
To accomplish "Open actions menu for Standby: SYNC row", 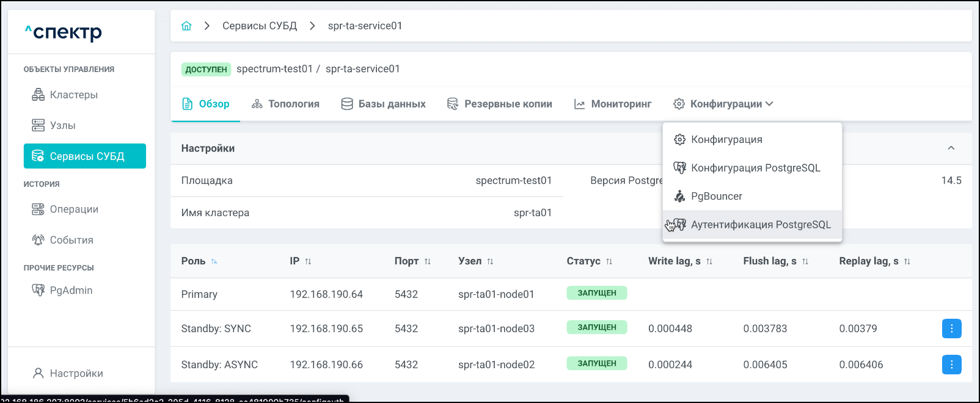I will 951,329.
